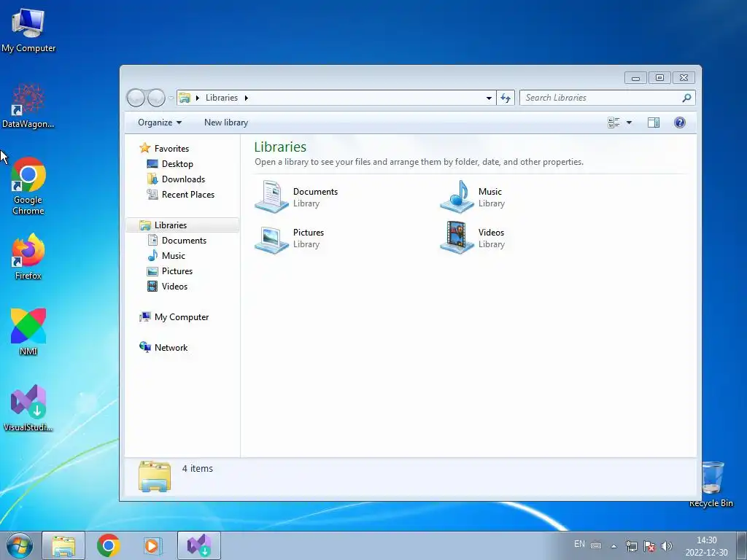Click the Show desktop strip

[x=742, y=545]
